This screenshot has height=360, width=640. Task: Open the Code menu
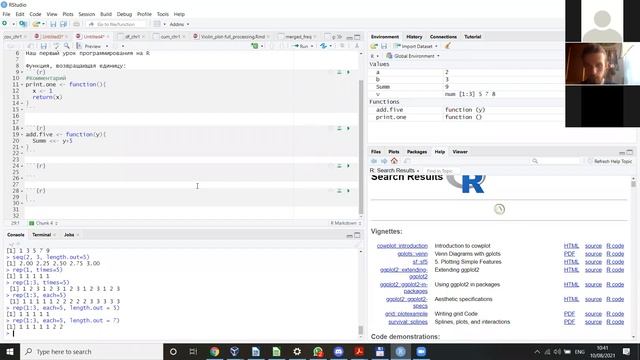[35, 14]
